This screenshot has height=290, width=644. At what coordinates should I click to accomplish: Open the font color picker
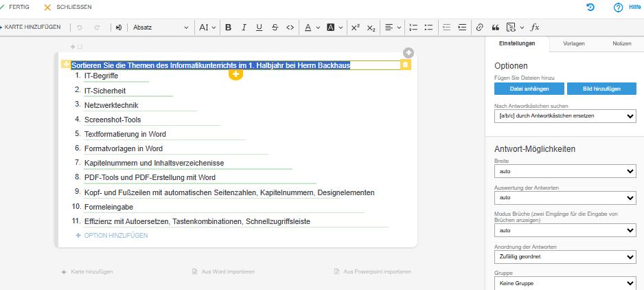click(x=308, y=27)
